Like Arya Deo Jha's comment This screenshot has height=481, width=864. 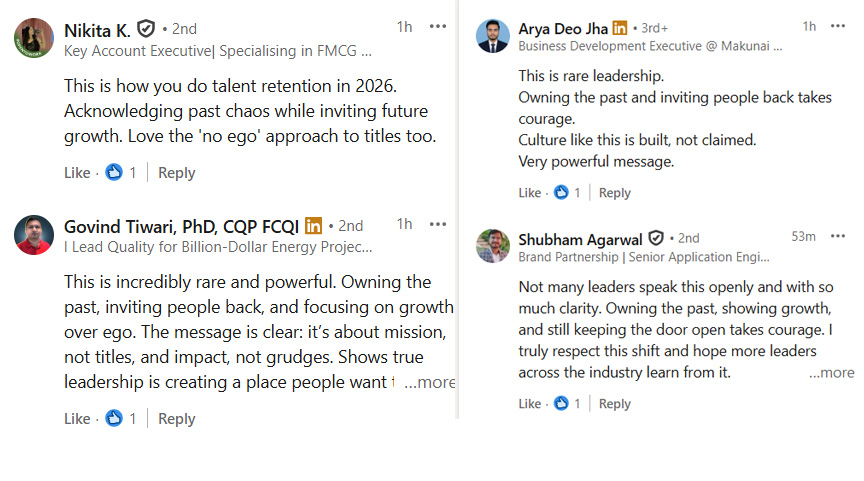point(529,193)
